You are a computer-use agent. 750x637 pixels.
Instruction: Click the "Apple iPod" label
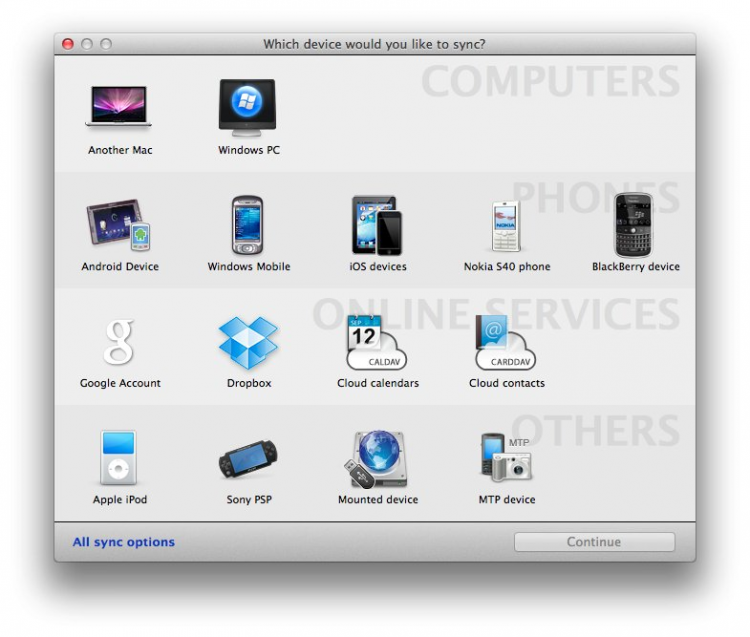tap(120, 500)
